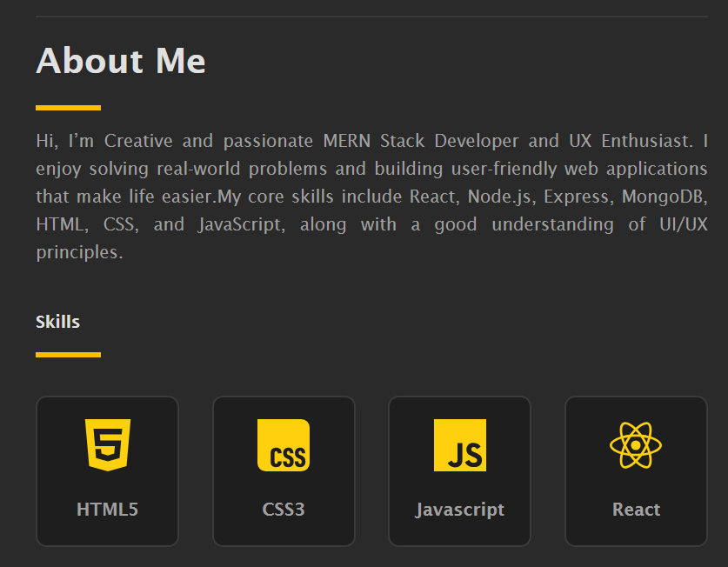Click the yellow JS logo icon
728x567 pixels.
click(459, 445)
